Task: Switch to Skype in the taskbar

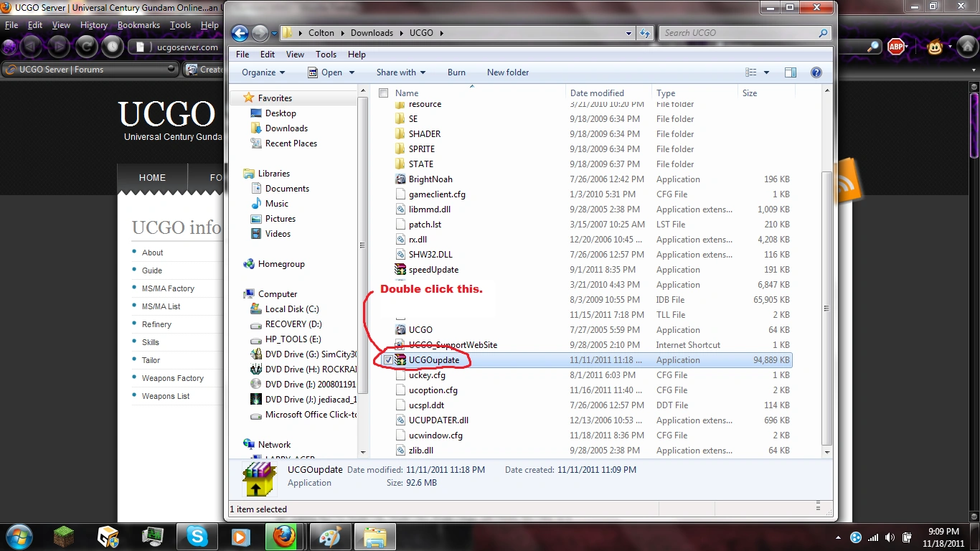Action: [197, 537]
